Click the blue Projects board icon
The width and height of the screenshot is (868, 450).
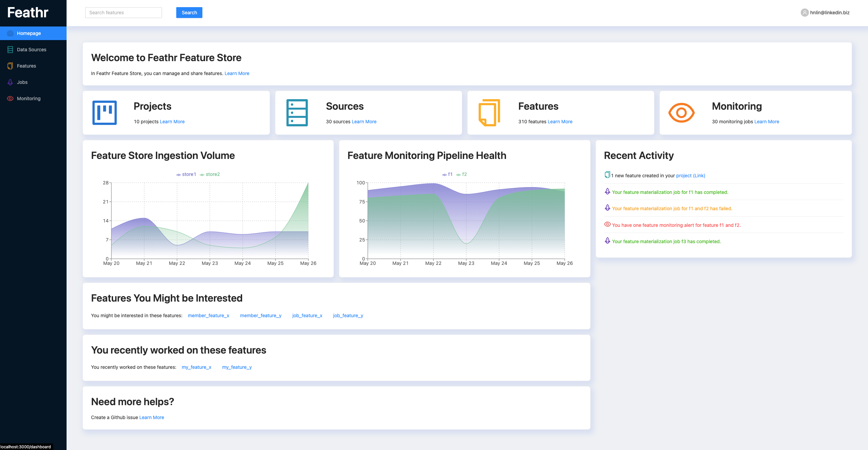click(x=105, y=113)
